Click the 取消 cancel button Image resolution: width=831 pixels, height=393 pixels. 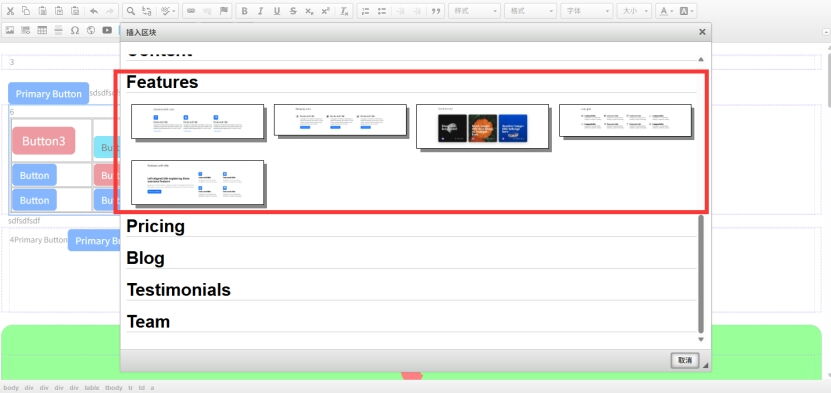(x=685, y=360)
